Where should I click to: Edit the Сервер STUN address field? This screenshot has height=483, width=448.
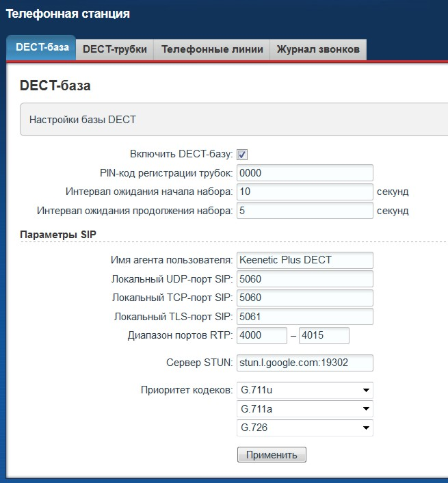pos(304,363)
